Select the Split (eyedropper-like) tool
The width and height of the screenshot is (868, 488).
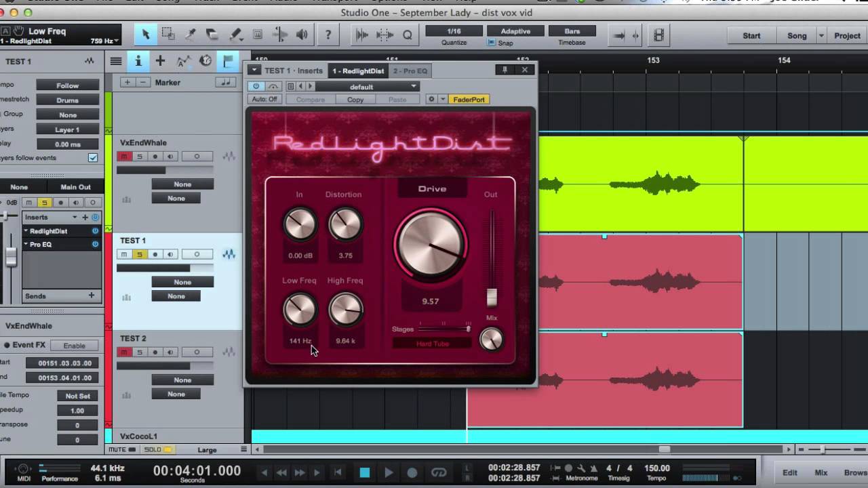tap(191, 35)
